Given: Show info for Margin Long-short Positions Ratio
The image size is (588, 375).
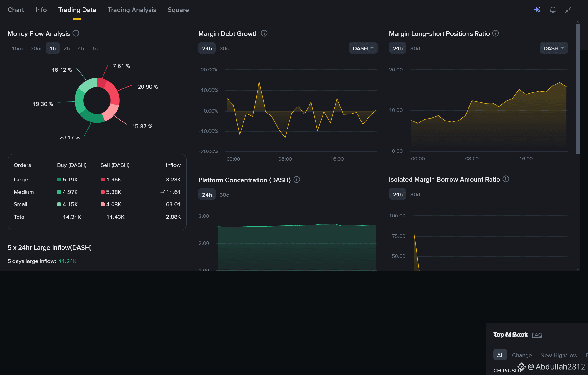Looking at the screenshot, I should tap(496, 33).
